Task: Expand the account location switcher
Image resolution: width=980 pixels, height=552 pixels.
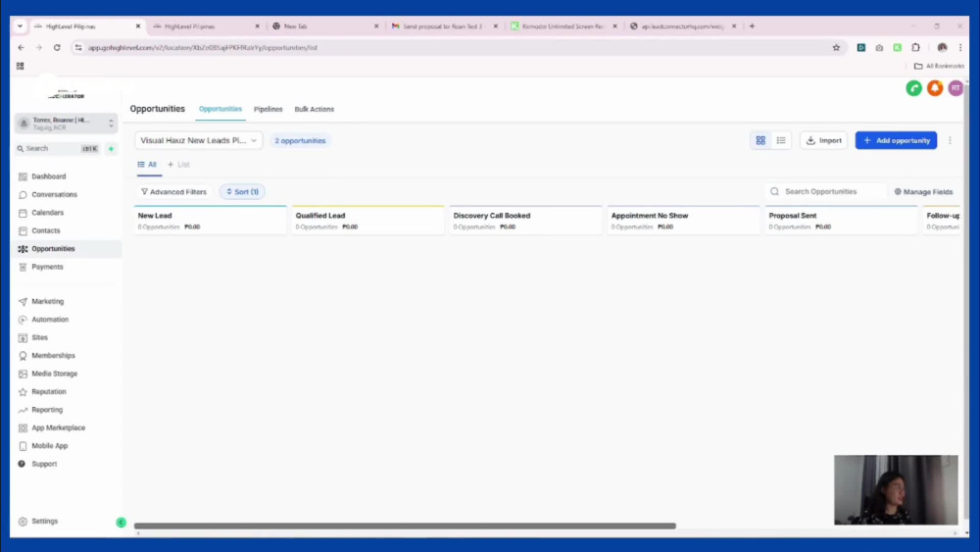Action: [67, 124]
